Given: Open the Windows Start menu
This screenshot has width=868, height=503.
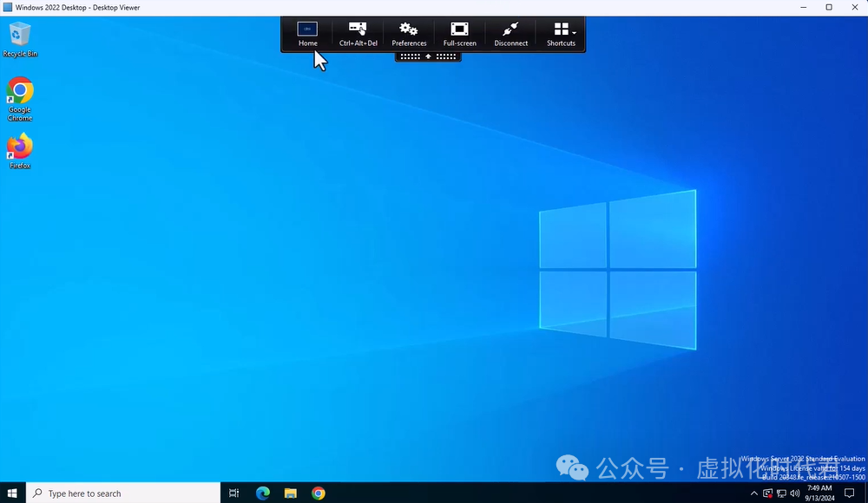Looking at the screenshot, I should point(12,493).
